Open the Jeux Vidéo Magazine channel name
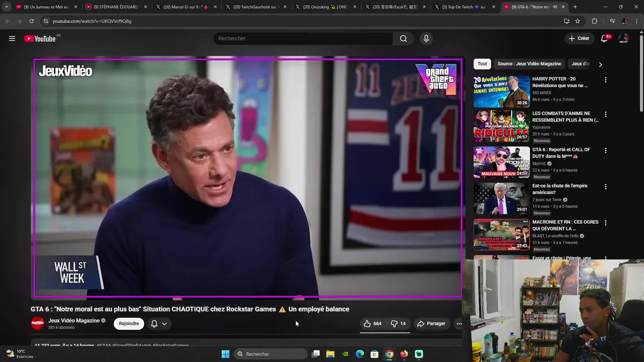Viewport: 644px width, 362px height. coord(74,321)
